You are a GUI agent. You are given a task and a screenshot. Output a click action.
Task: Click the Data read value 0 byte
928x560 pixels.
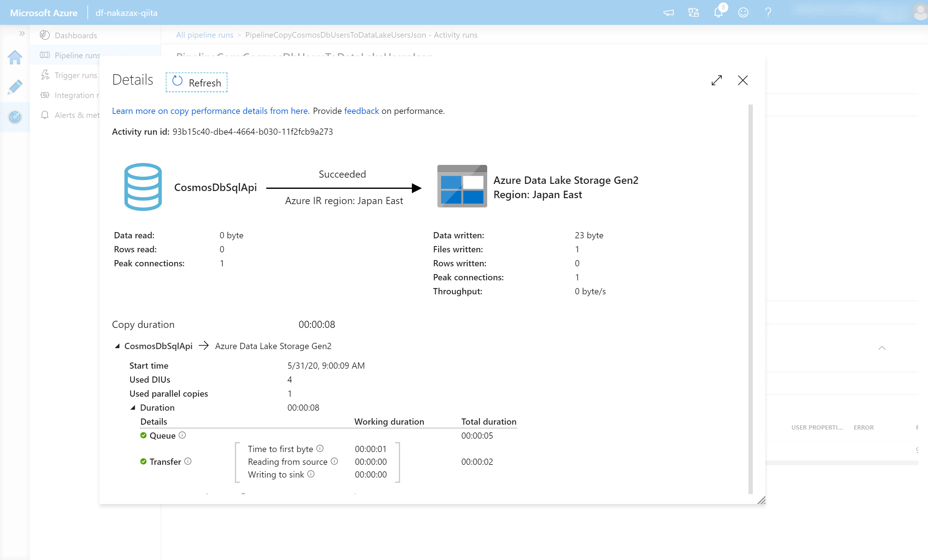(231, 235)
